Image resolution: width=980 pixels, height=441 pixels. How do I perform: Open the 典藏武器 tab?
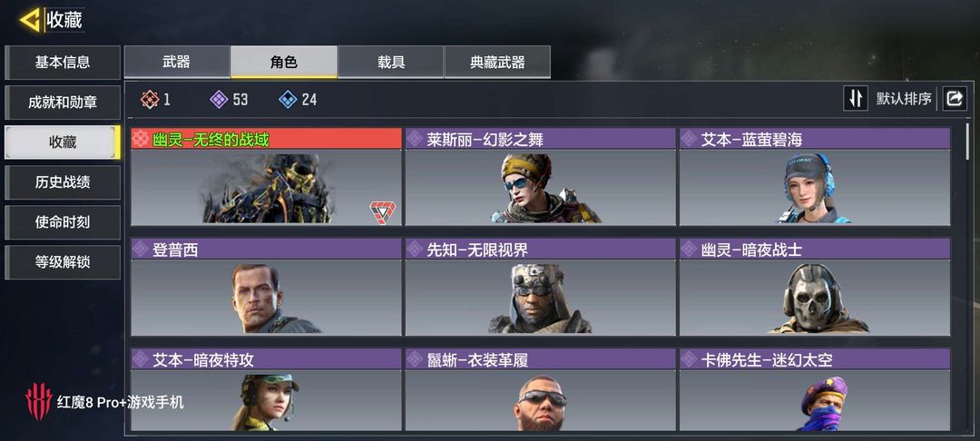click(x=497, y=62)
